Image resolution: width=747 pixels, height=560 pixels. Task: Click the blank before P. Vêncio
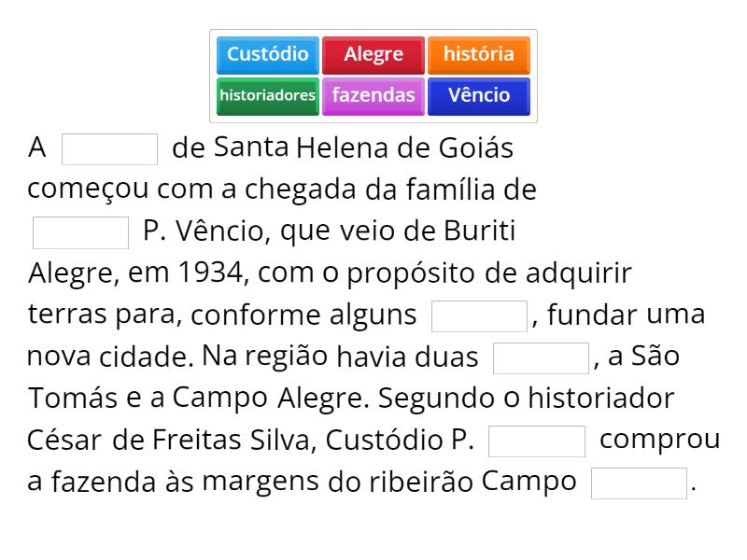tap(80, 232)
